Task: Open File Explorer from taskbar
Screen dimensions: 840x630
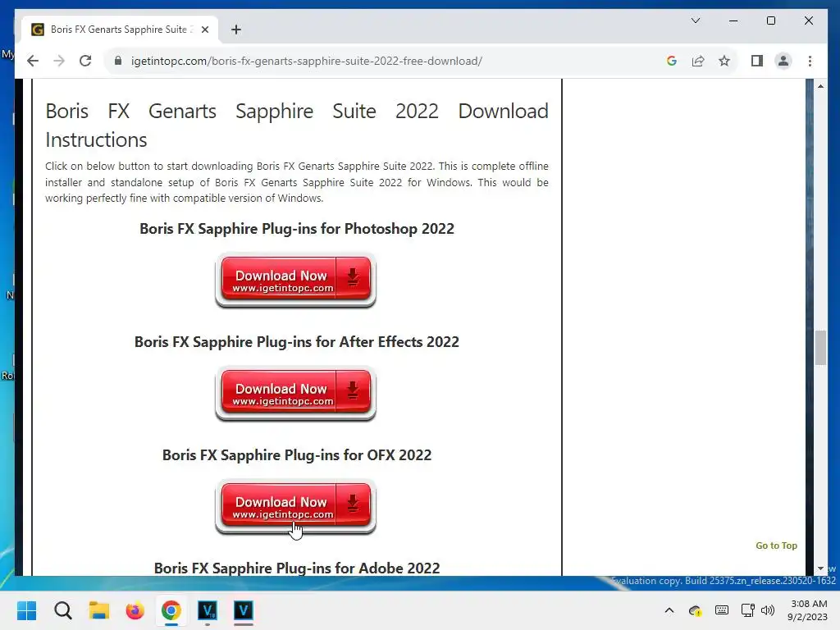Action: click(98, 610)
